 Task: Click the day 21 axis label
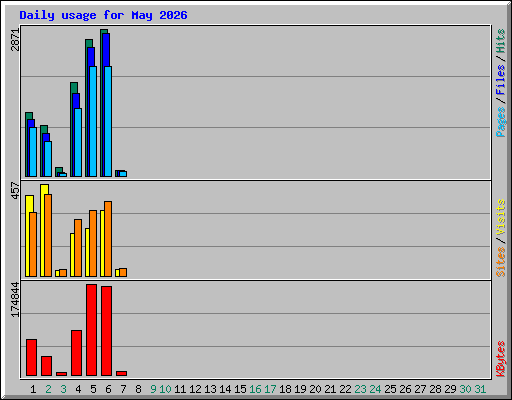coord(330,389)
